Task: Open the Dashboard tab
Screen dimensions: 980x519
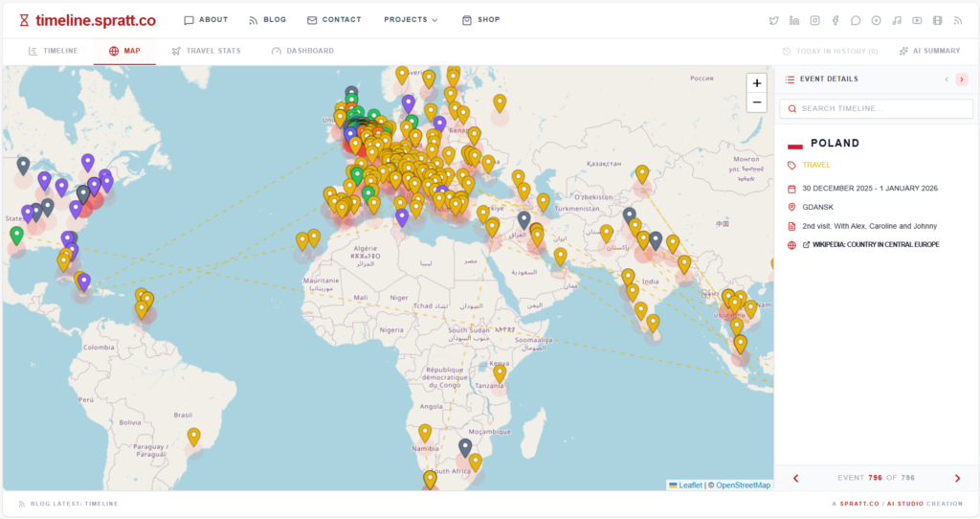Action: click(x=302, y=51)
